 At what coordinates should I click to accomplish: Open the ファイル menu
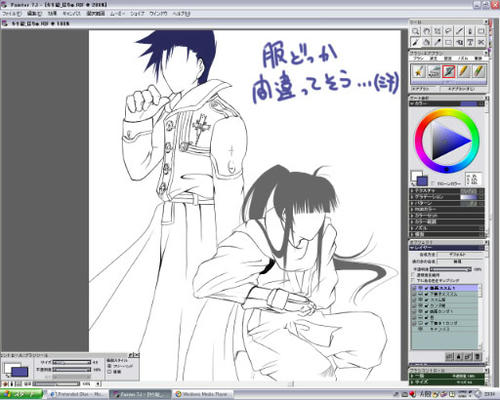(x=12, y=14)
